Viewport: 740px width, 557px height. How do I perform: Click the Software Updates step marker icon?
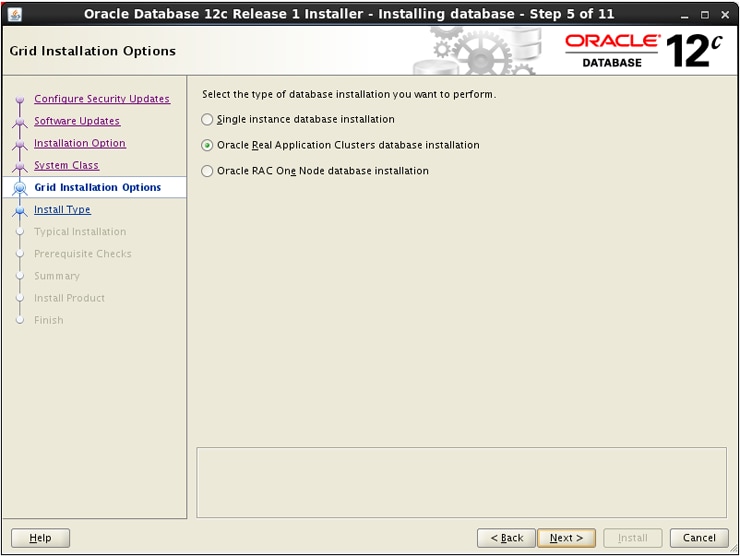tap(20, 122)
